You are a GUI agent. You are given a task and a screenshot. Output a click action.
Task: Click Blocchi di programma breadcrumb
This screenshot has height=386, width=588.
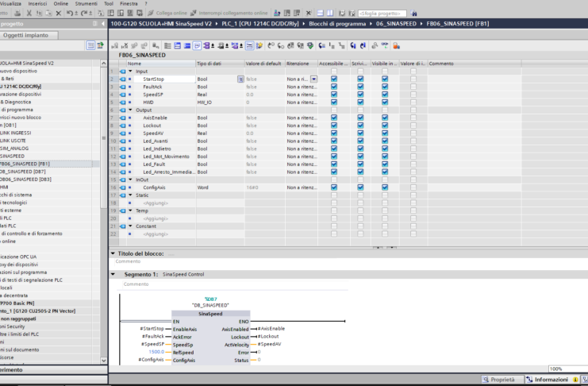(337, 24)
